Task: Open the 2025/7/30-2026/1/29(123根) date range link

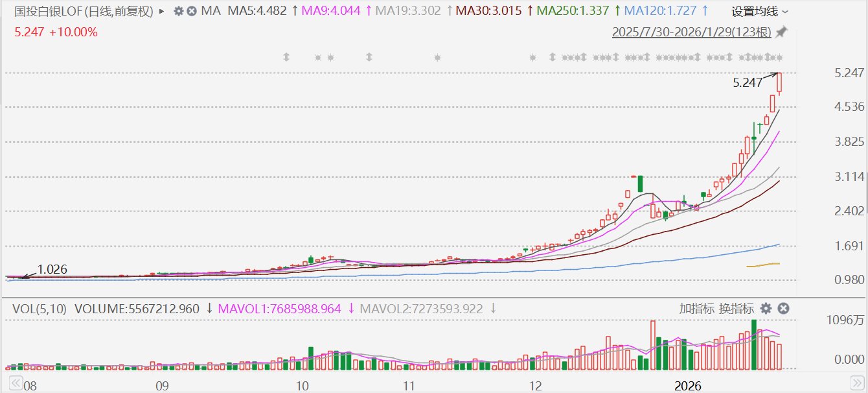Action: 692,32
